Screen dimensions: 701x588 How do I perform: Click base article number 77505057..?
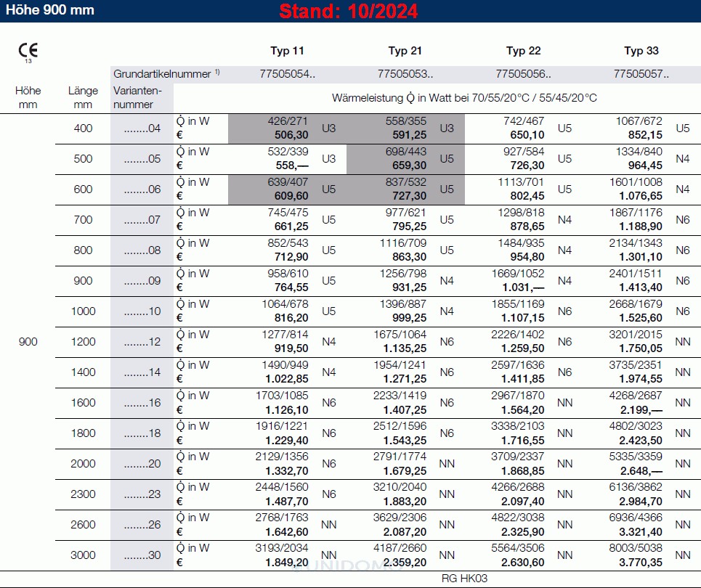coord(641,73)
